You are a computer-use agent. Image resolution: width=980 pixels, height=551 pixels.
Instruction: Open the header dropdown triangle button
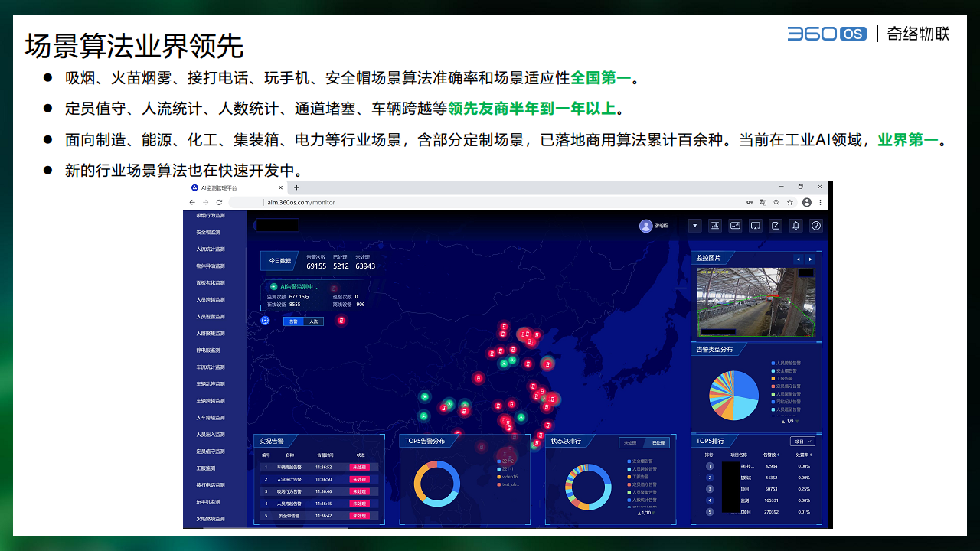pos(694,226)
